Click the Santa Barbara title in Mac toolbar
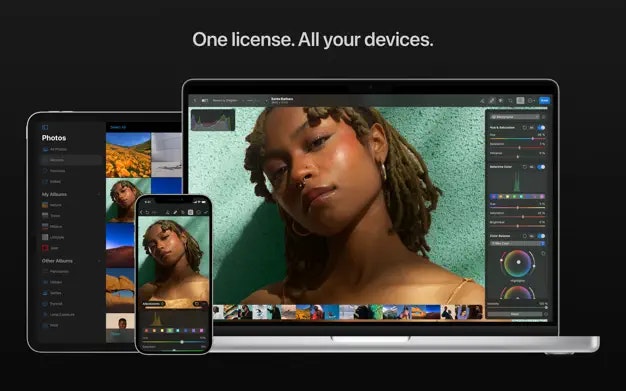This screenshot has width=626, height=391. point(282,99)
